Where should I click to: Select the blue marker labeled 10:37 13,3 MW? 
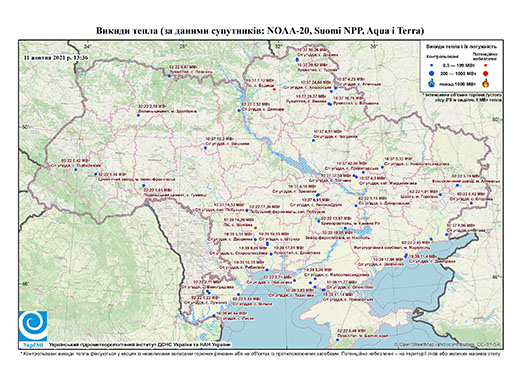click(205, 147)
